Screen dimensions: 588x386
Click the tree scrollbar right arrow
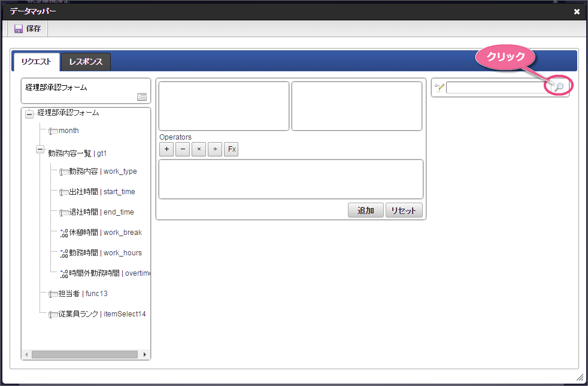[x=145, y=354]
